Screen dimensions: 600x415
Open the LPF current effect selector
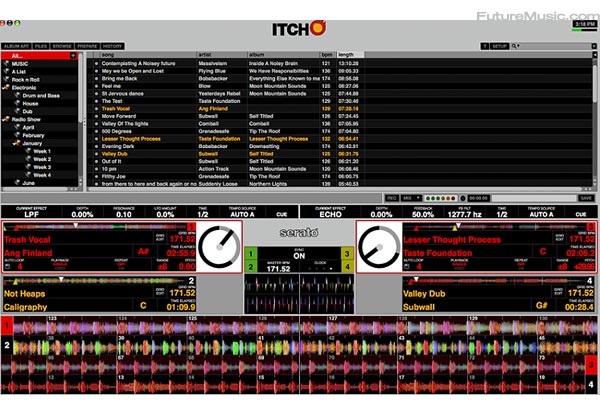pyautogui.click(x=31, y=212)
